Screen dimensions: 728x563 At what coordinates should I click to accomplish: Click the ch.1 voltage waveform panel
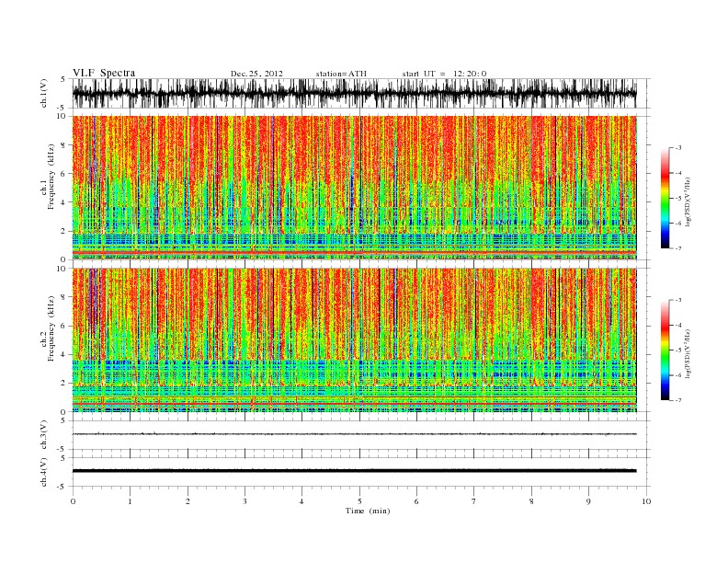(360, 93)
